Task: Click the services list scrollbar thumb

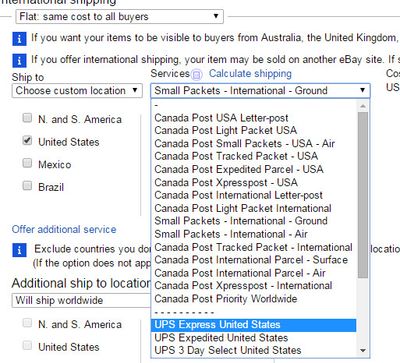Action: (x=363, y=195)
